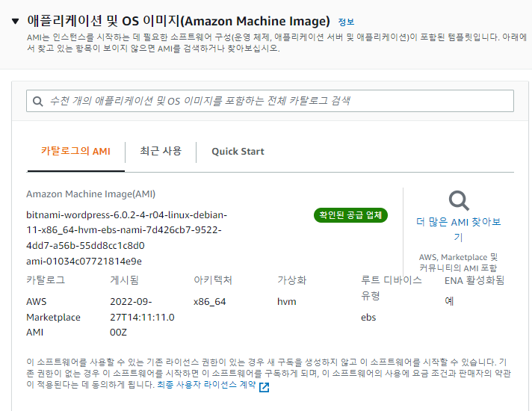
Task: Open the 최종 사용자 라이선스 계약 link
Action: [206, 385]
